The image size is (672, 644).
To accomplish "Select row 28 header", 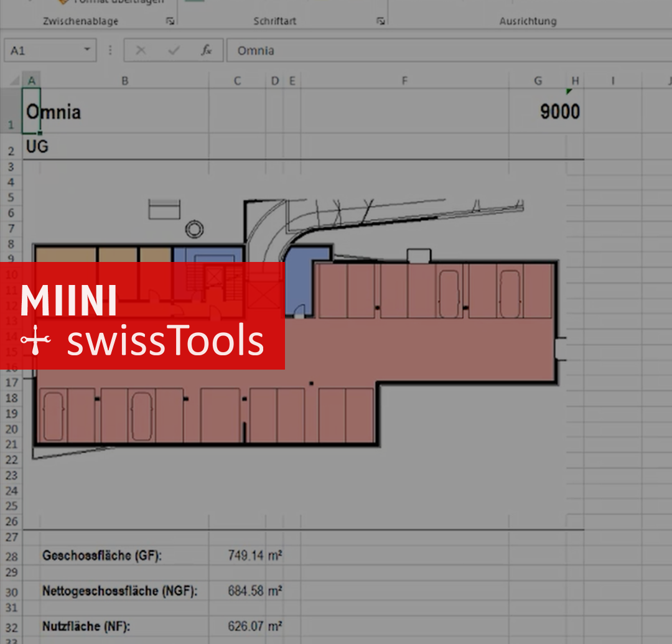I will (x=11, y=556).
